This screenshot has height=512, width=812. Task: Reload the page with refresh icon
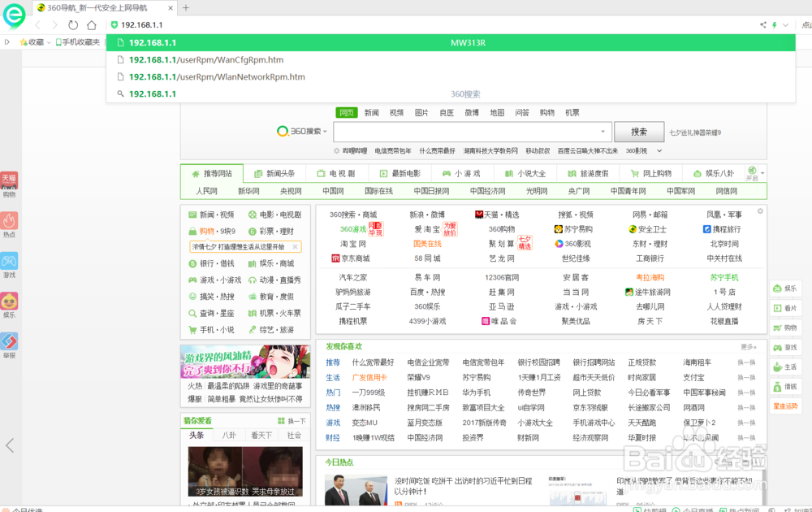coord(73,25)
